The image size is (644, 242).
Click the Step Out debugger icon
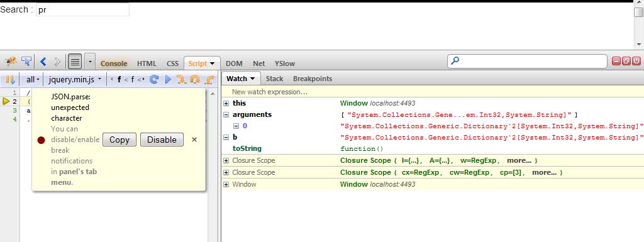click(x=209, y=80)
